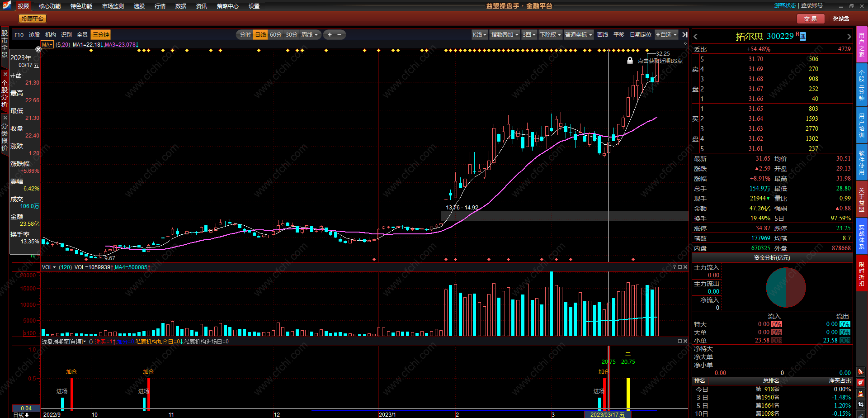Switch to 分时 timeframe

click(x=245, y=34)
